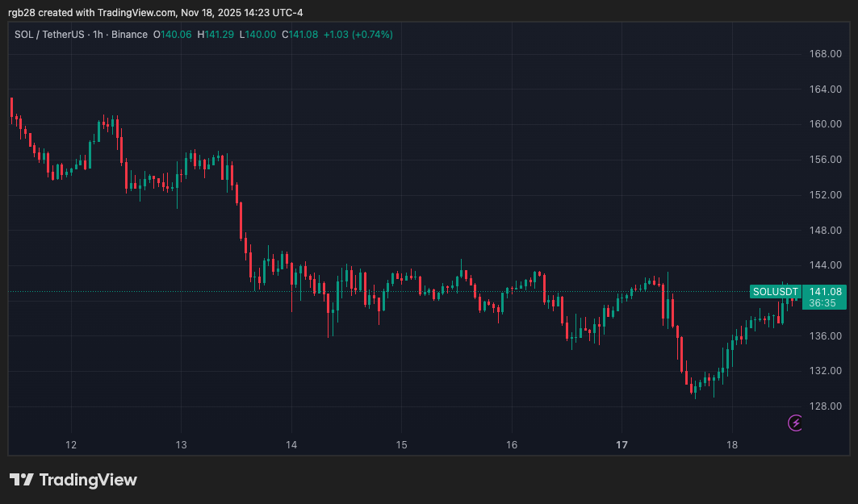Screen dimensions: 858x504
Task: Click the low value L140.00
Action: [x=257, y=35]
